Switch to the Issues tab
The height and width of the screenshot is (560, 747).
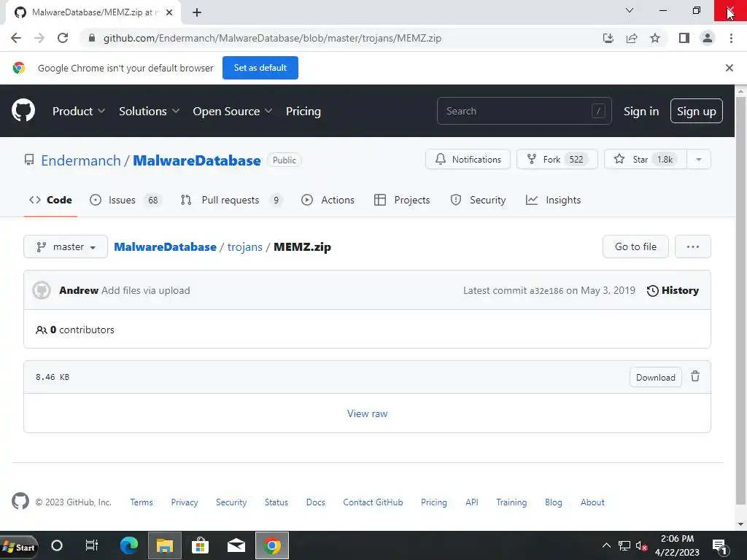click(126, 200)
